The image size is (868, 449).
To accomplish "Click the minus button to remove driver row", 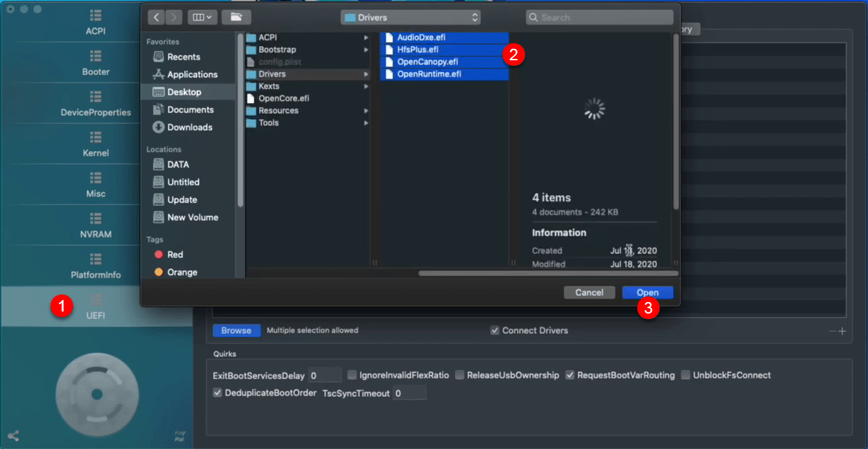I will coord(832,331).
